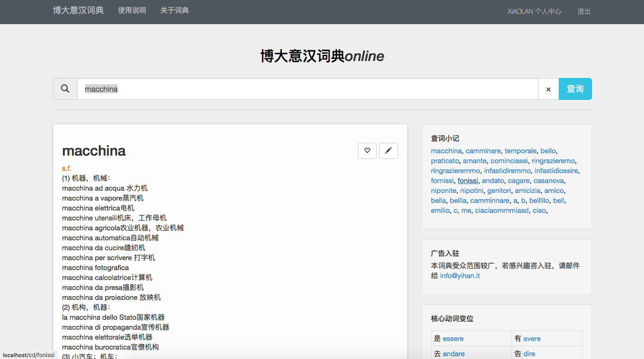Open bell in query history

559,201
